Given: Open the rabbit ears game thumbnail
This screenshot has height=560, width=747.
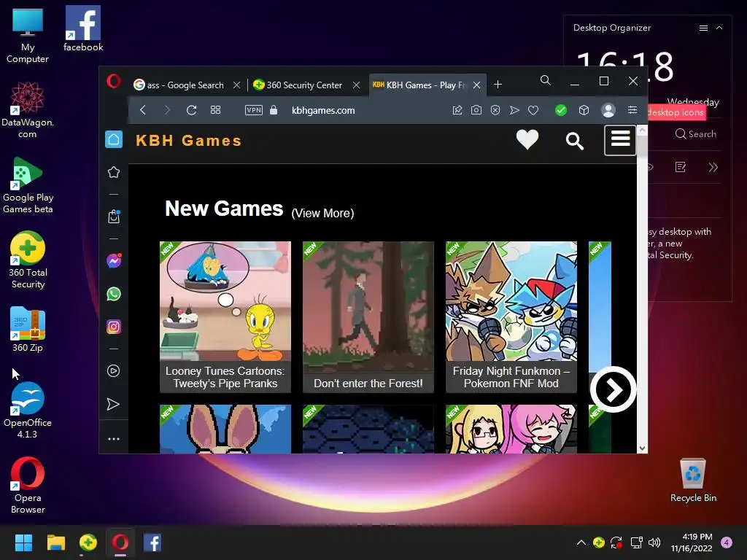Looking at the screenshot, I should point(225,429).
